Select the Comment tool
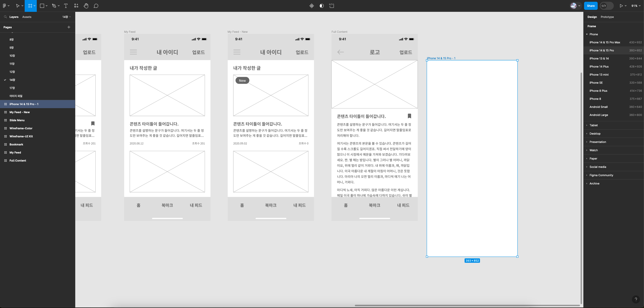Viewport: 644px width, 308px height. (96, 6)
